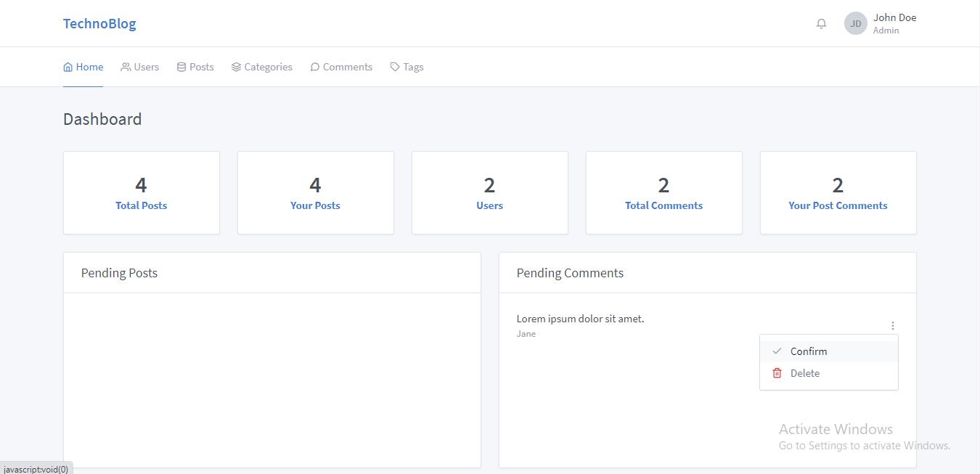980x474 pixels.
Task: Click the Categories layers icon
Action: pyautogui.click(x=236, y=67)
